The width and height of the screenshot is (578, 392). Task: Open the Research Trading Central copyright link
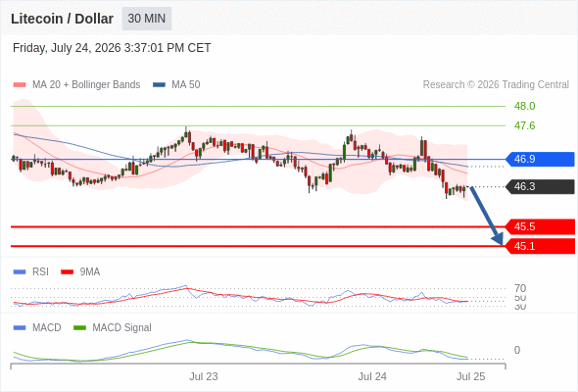496,85
